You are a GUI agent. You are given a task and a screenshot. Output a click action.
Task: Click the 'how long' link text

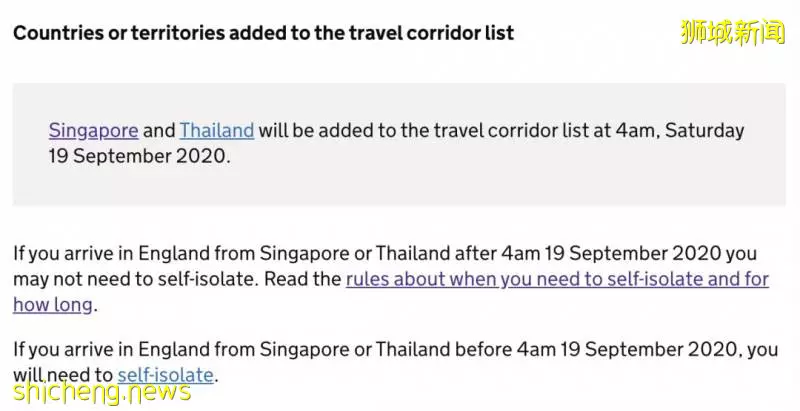[53, 305]
